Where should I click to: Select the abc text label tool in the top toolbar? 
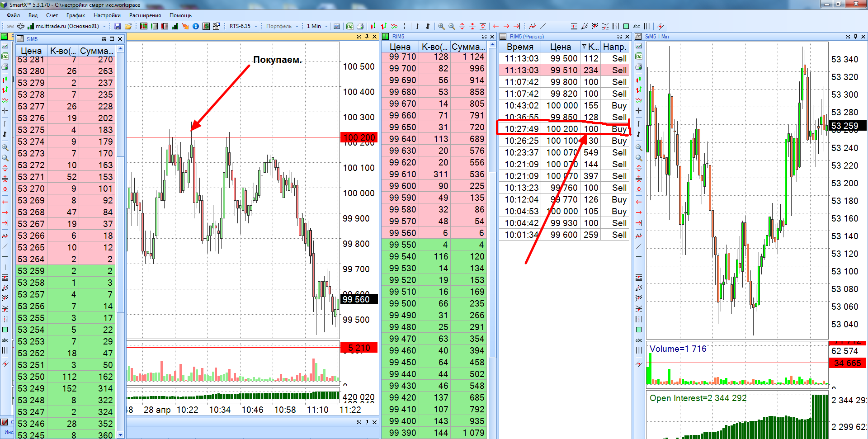(x=637, y=26)
